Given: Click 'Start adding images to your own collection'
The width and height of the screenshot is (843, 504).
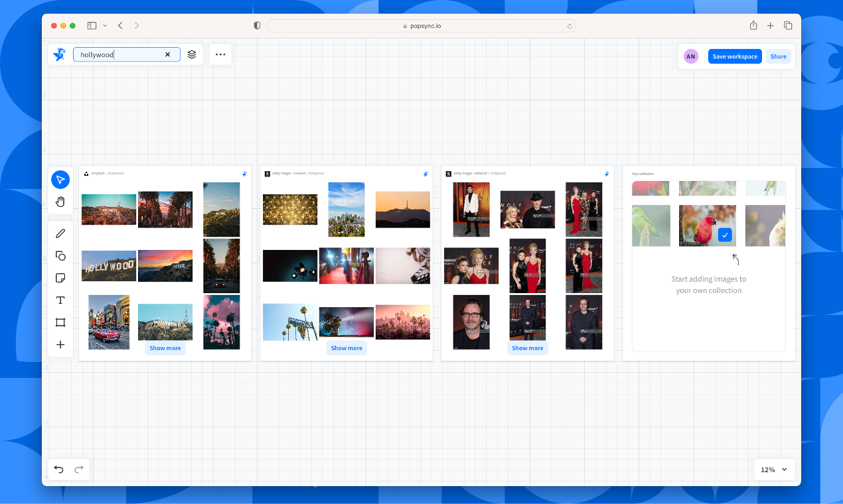Looking at the screenshot, I should click(x=709, y=284).
